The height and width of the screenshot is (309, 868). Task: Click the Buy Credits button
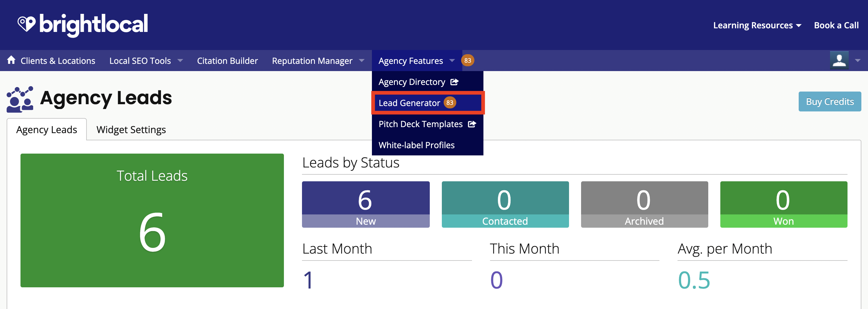point(830,102)
